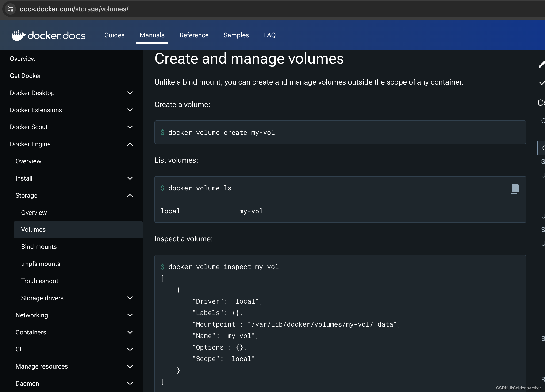The height and width of the screenshot is (392, 545).
Task: Expand the CLI section chevron
Action: (x=130, y=349)
